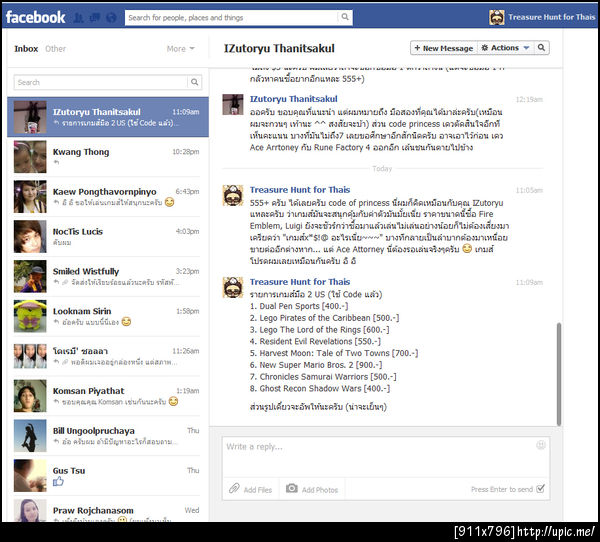Click the Facebook logo
The height and width of the screenshot is (542, 600).
[x=35, y=17]
